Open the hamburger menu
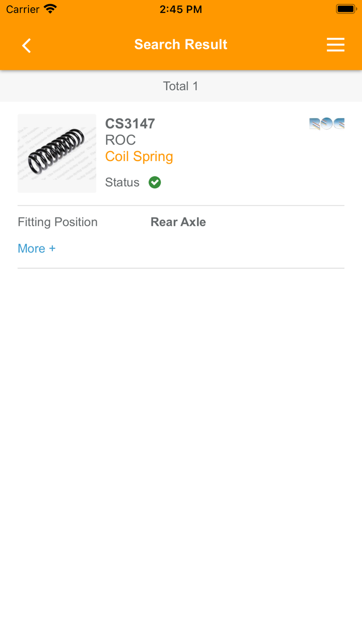The image size is (362, 644). tap(336, 45)
